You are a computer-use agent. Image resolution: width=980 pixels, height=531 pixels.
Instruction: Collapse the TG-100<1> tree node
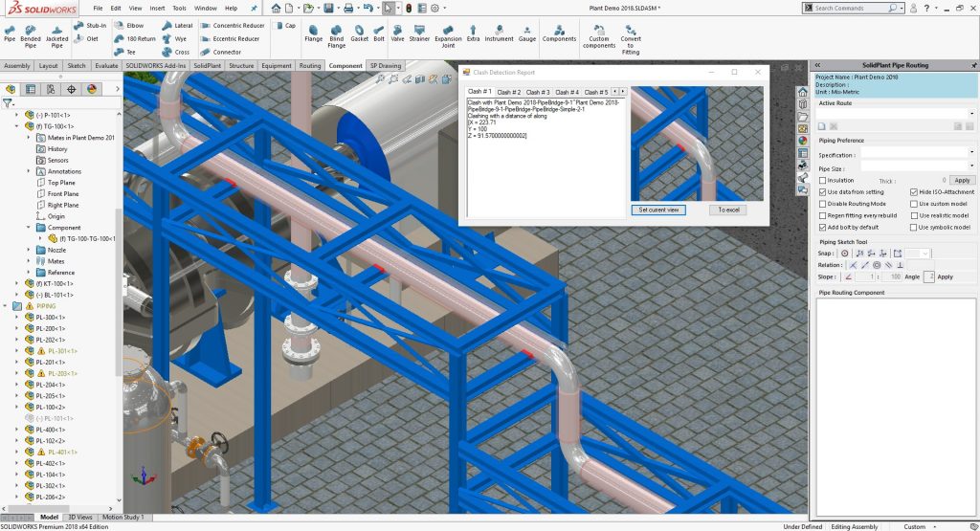click(x=17, y=126)
